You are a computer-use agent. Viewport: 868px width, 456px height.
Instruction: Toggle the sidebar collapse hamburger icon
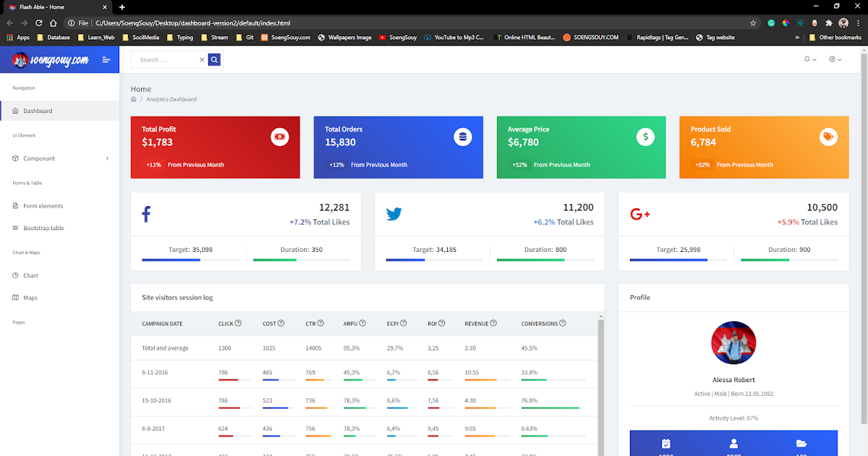[106, 59]
